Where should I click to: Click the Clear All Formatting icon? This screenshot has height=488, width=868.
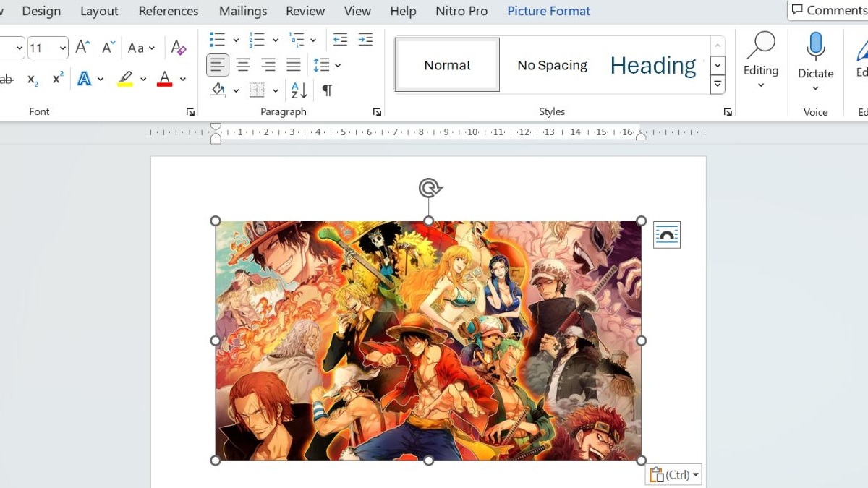pyautogui.click(x=179, y=48)
